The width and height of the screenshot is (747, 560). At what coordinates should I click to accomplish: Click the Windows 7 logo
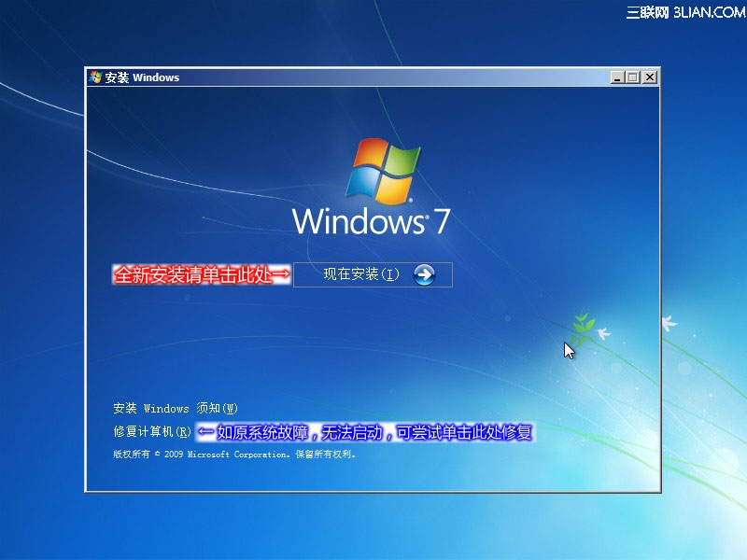pyautogui.click(x=371, y=187)
